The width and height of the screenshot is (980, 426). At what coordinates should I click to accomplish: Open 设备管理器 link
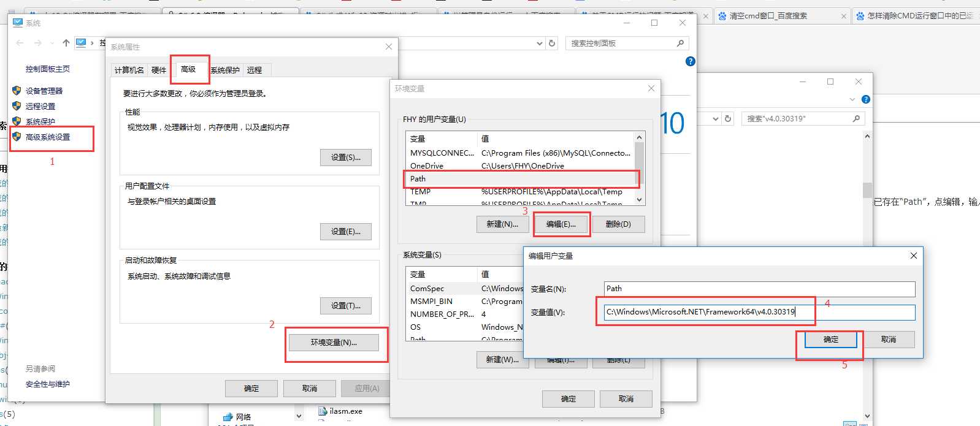point(44,91)
